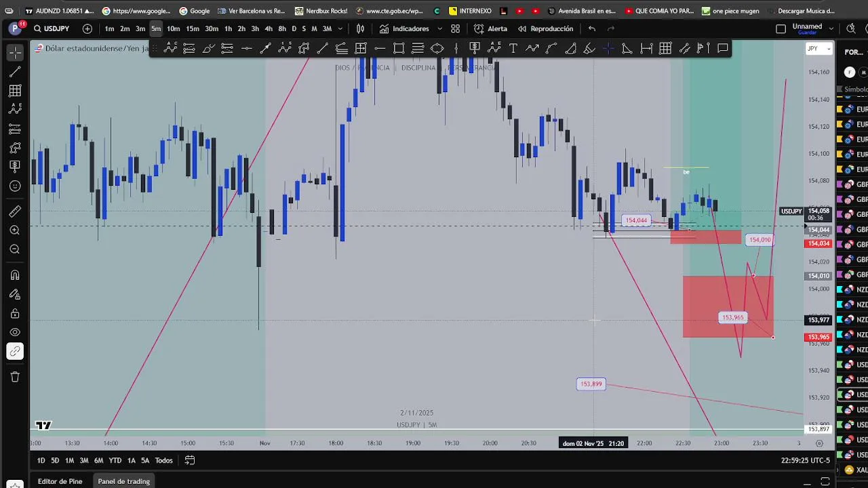This screenshot has height=488, width=868.
Task: Open the indicator templates grid icon
Action: point(455,28)
